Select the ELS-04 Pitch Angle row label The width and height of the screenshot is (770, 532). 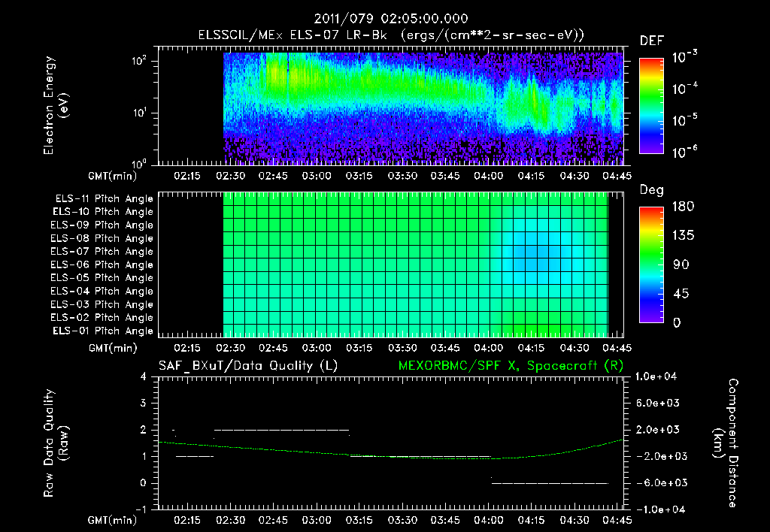pos(102,291)
